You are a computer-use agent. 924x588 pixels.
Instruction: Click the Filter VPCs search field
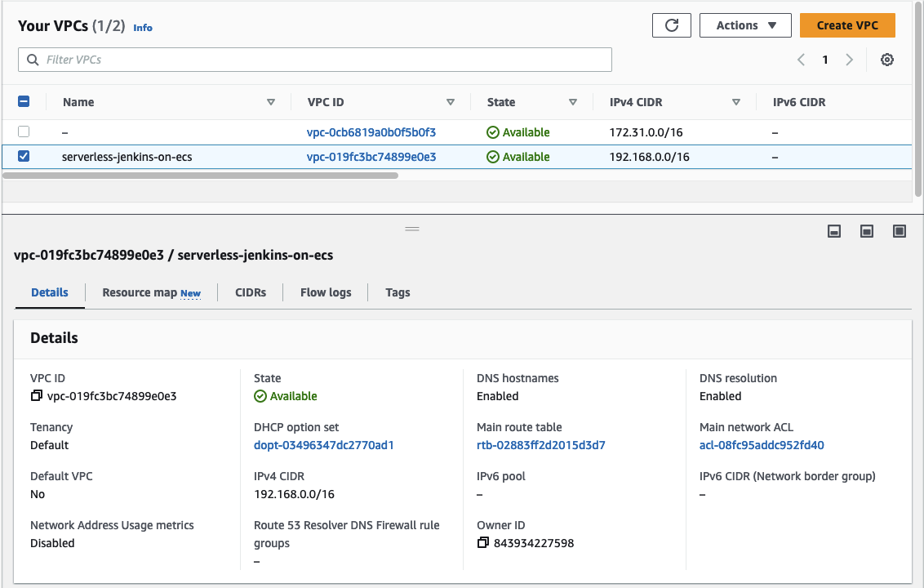pos(315,60)
